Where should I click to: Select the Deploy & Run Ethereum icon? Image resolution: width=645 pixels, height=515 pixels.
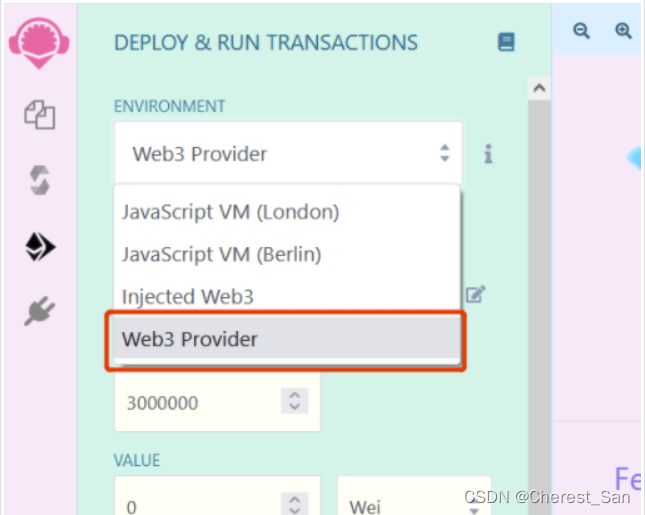[39, 247]
